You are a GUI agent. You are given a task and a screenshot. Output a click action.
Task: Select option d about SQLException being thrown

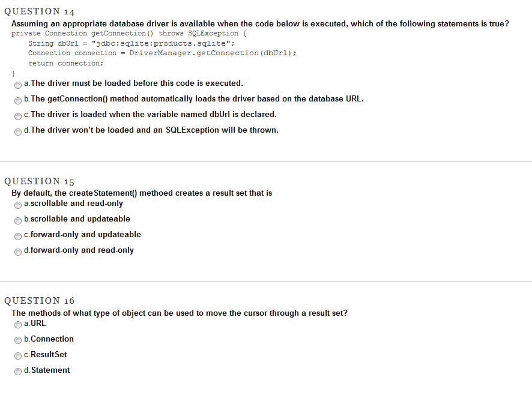tap(18, 131)
